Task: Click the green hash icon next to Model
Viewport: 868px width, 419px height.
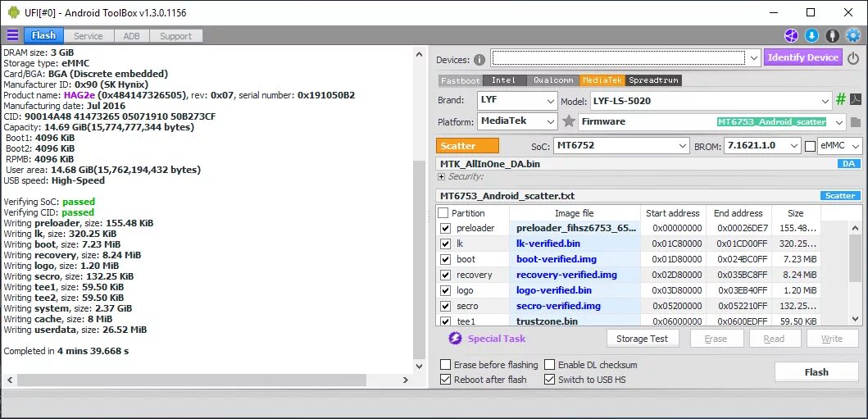Action: [x=841, y=100]
